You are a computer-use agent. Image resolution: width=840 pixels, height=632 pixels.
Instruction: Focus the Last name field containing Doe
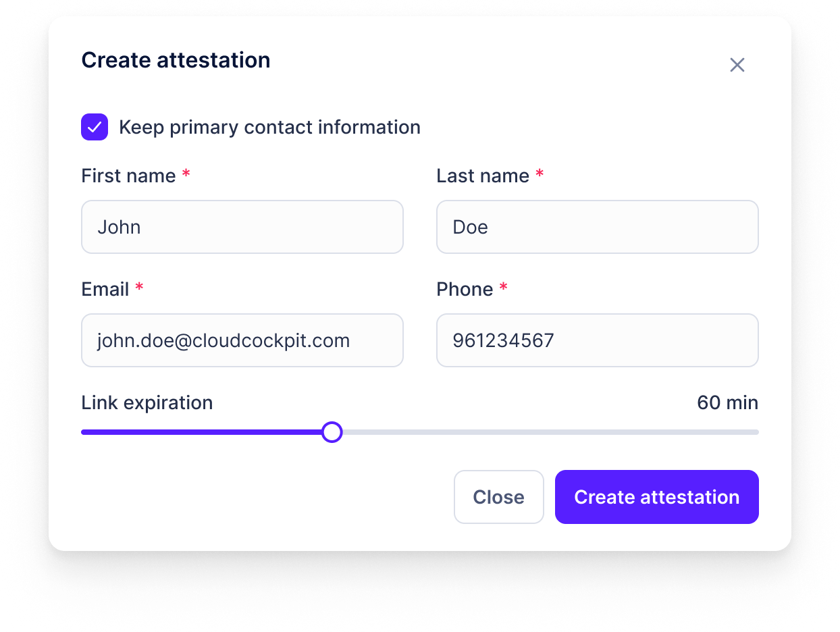click(x=597, y=227)
